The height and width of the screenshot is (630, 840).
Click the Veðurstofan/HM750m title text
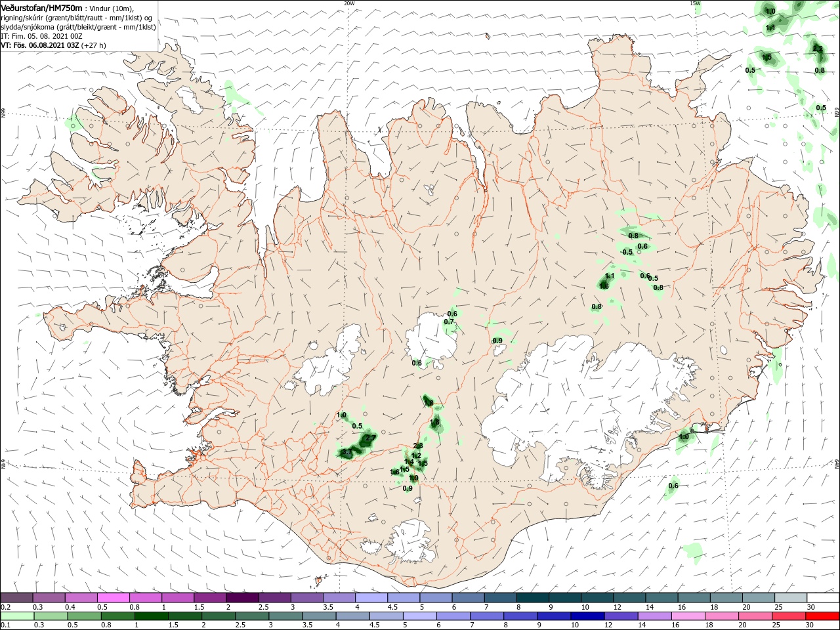click(41, 8)
